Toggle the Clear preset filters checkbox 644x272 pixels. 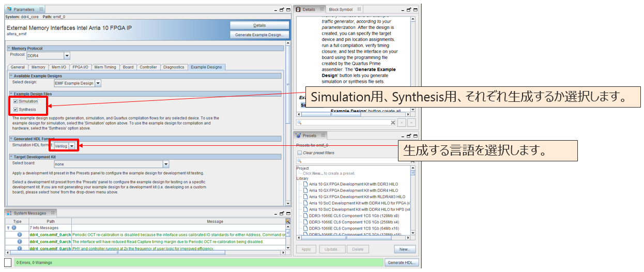coord(300,153)
